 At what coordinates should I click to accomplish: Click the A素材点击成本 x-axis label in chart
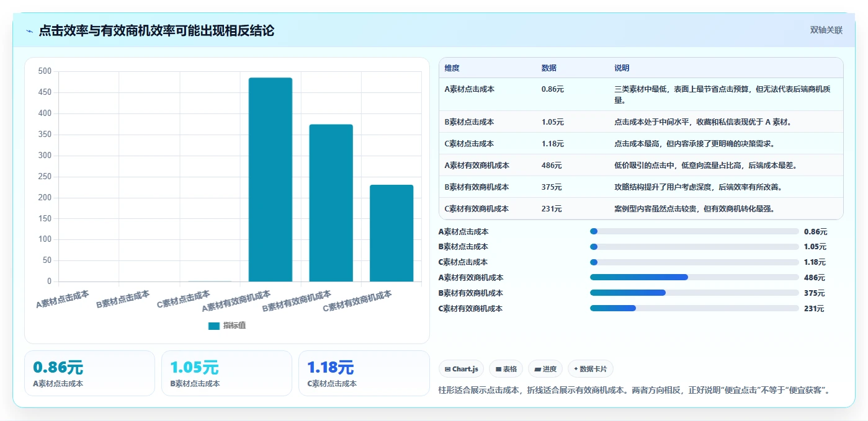click(63, 299)
